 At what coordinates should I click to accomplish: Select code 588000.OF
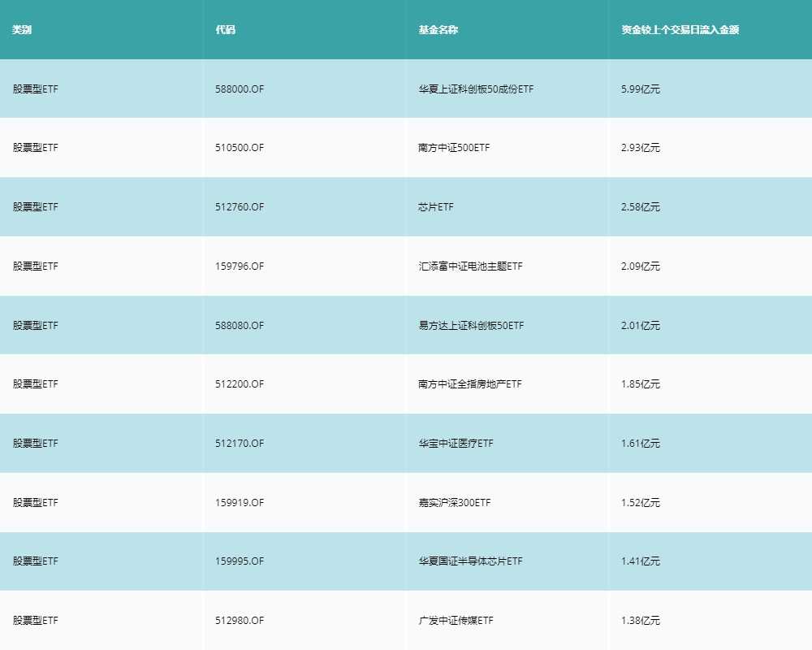click(x=240, y=89)
